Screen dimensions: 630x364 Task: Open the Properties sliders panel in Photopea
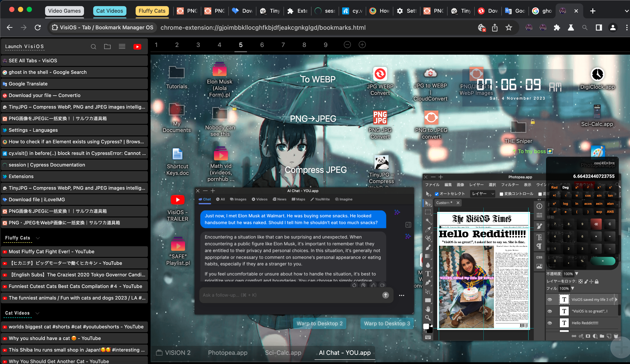click(x=539, y=215)
